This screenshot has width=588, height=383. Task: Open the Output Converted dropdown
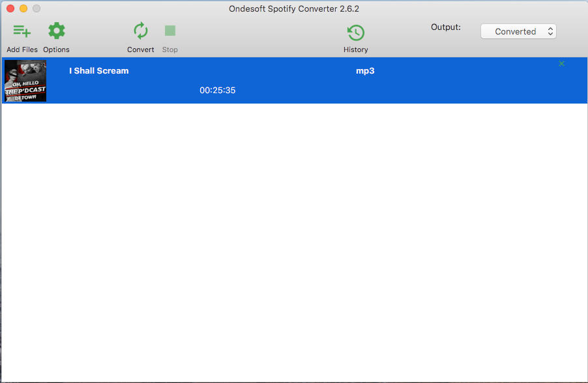tap(518, 31)
